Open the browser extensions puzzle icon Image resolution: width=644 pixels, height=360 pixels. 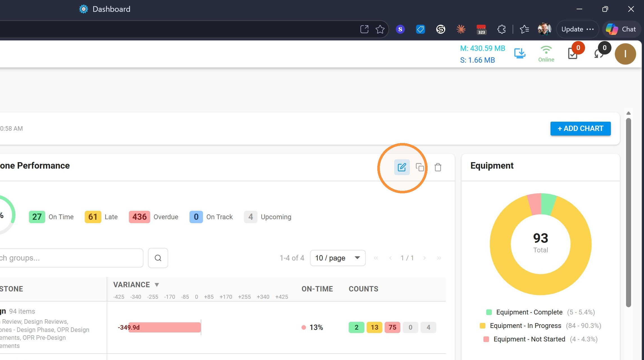(501, 29)
